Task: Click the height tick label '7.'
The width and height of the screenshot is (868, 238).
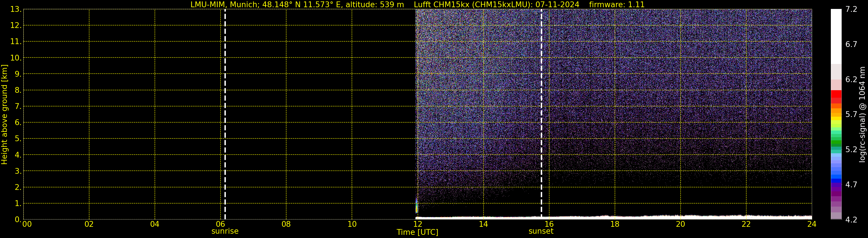Action: [x=18, y=107]
